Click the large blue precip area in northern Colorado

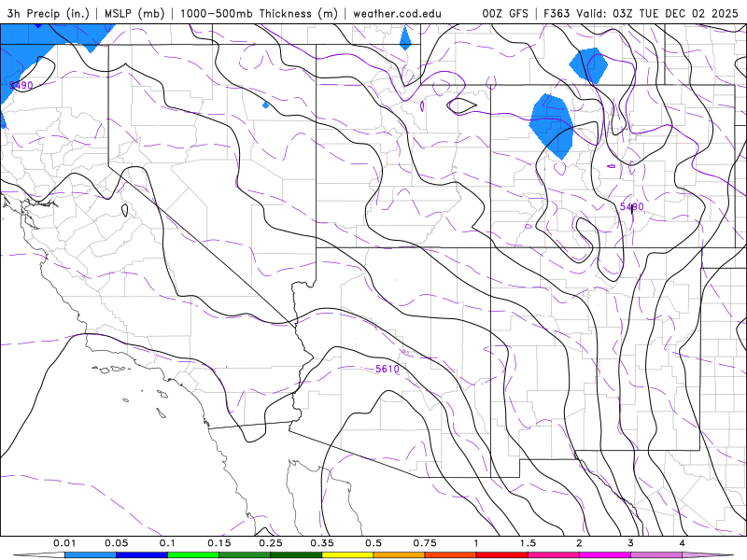click(553, 125)
